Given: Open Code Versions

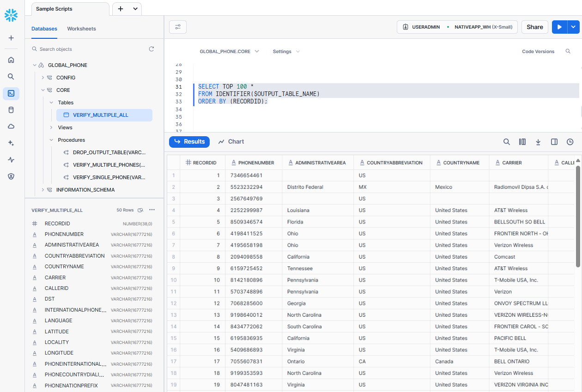Looking at the screenshot, I should click(x=538, y=51).
